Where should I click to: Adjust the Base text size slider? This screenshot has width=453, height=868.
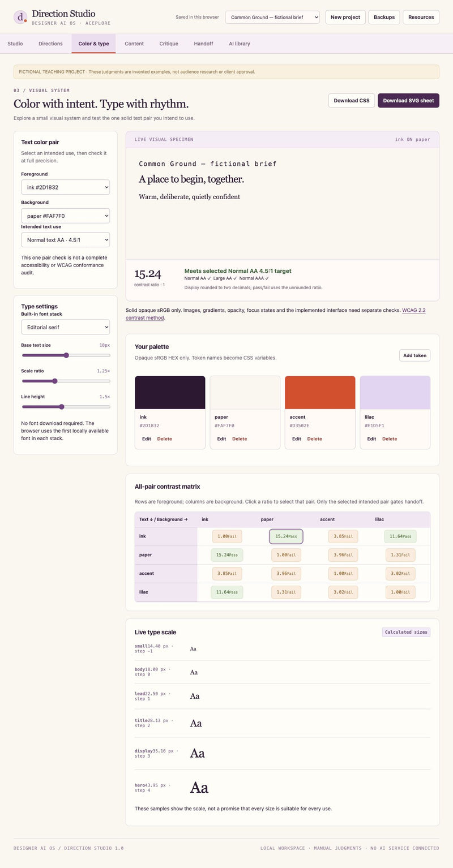click(66, 355)
